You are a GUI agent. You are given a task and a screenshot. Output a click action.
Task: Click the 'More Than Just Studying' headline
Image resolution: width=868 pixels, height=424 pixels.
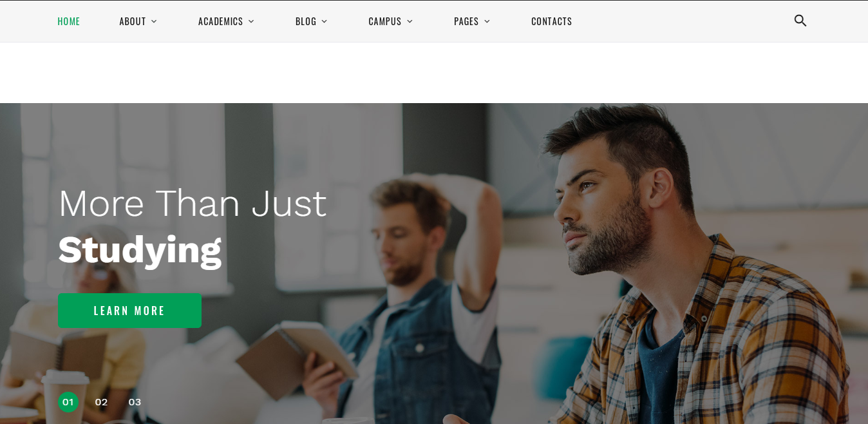pyautogui.click(x=192, y=226)
